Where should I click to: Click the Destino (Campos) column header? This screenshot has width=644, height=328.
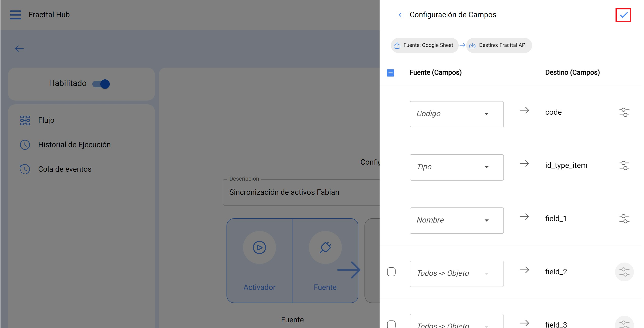572,73
